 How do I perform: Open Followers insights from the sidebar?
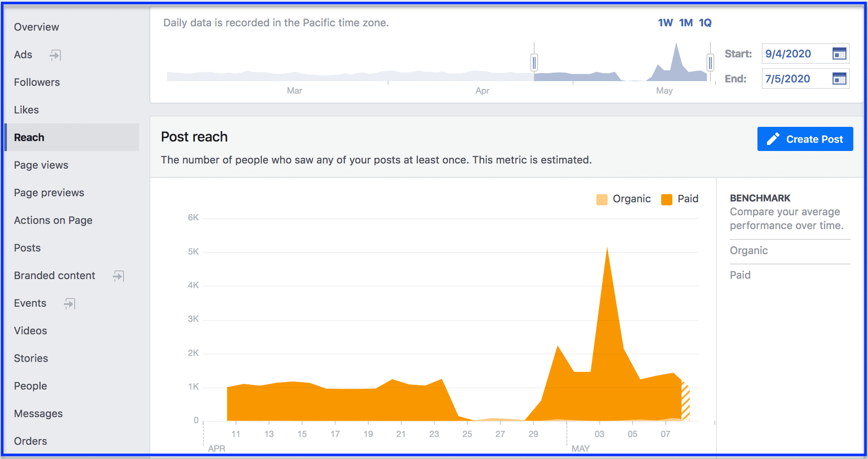[x=37, y=82]
